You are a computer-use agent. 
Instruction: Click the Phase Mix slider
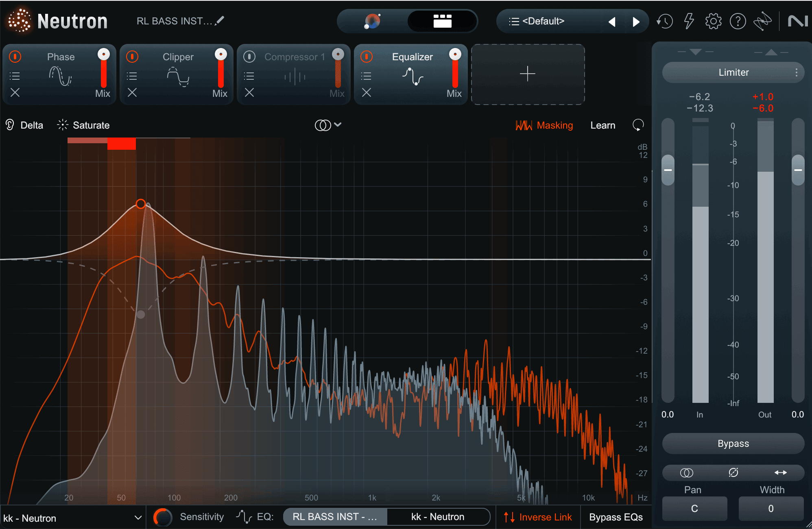pos(104,68)
